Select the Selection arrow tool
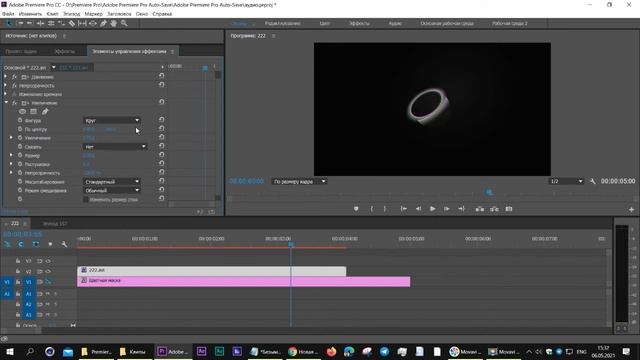 click(9, 24)
